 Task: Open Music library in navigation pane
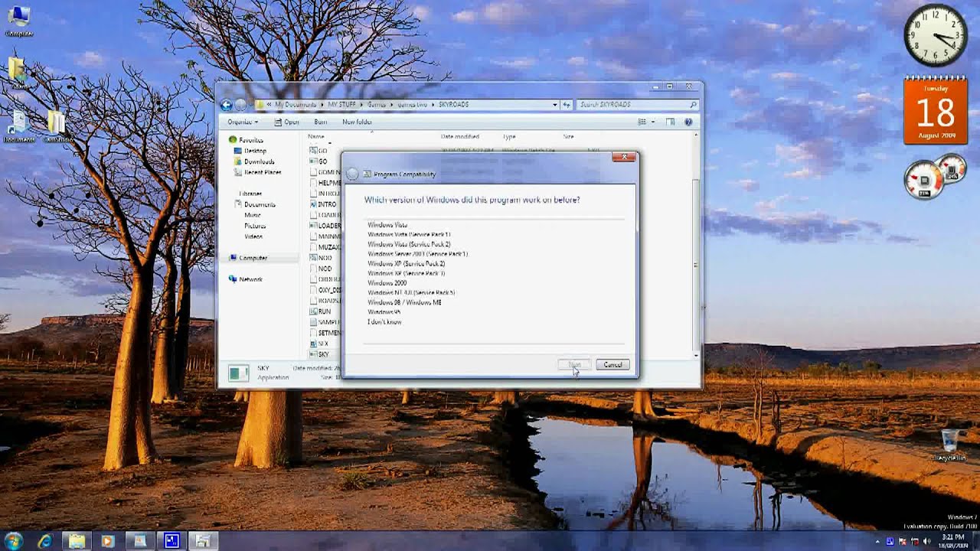[x=252, y=215]
